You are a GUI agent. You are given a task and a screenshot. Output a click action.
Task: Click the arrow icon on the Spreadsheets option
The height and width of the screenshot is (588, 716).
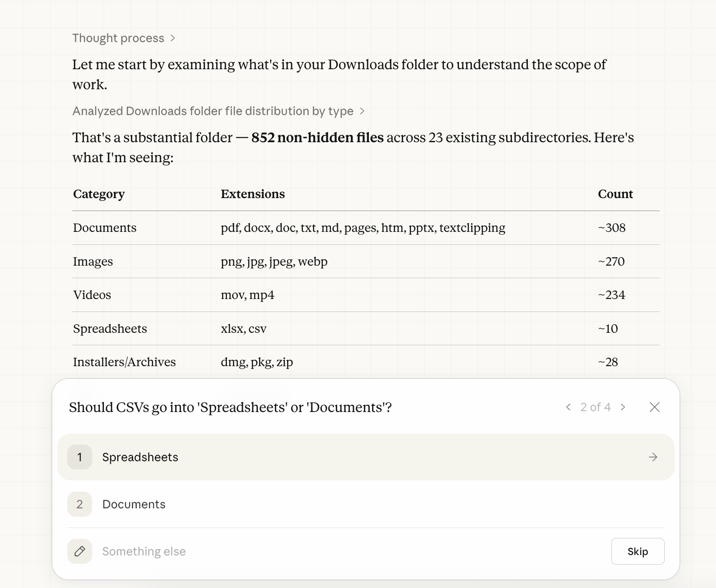(x=653, y=457)
